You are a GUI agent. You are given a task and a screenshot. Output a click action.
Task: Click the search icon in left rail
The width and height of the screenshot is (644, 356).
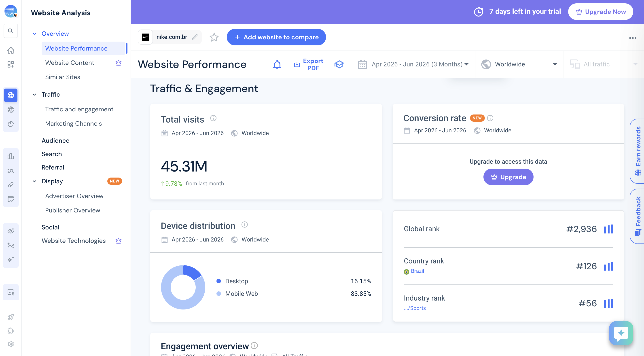tap(11, 31)
